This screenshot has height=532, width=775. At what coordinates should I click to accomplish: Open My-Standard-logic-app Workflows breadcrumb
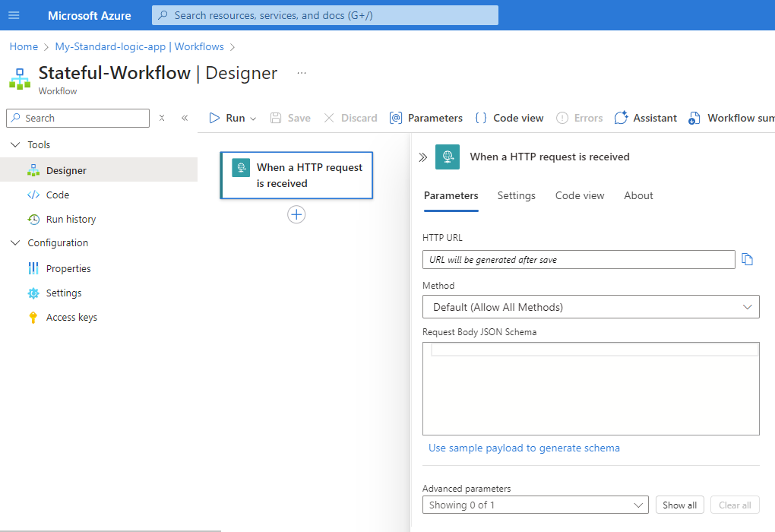(139, 46)
